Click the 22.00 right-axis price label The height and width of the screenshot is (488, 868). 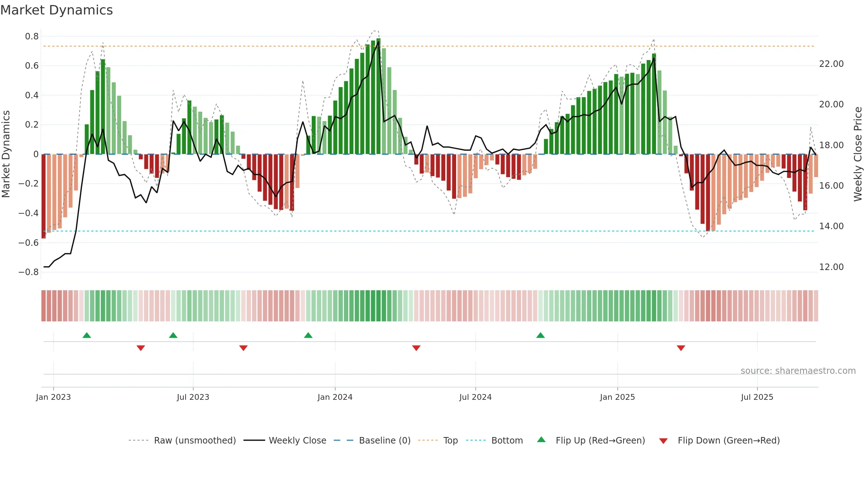pos(831,64)
